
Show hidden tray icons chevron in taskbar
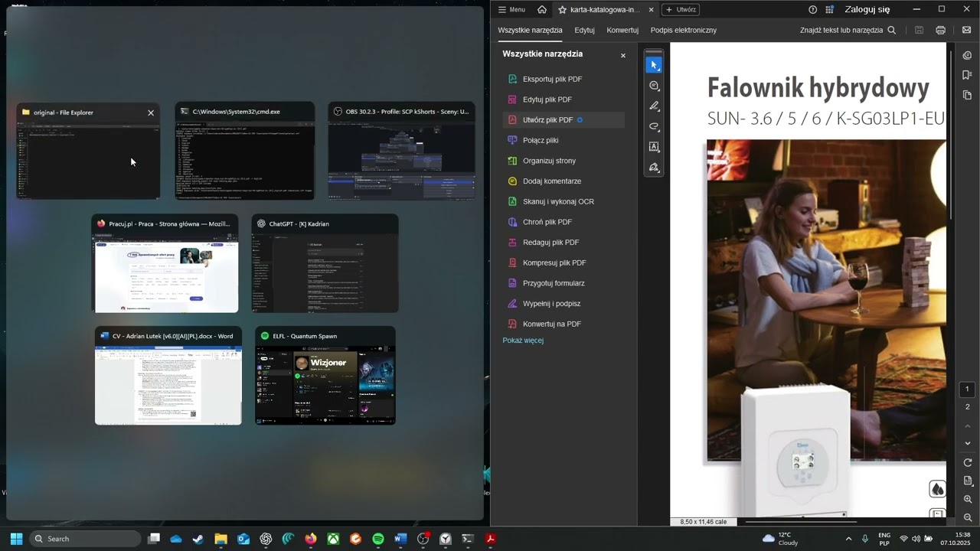(848, 539)
